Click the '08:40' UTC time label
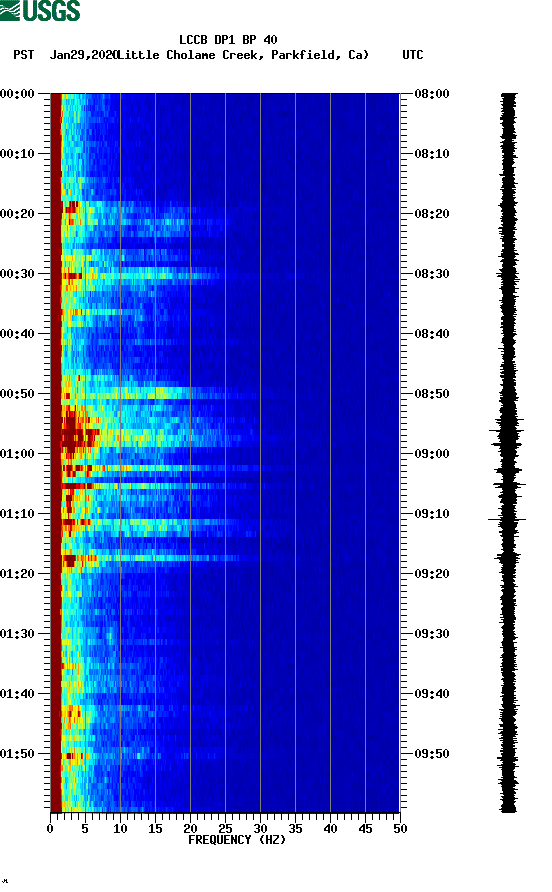The width and height of the screenshot is (552, 892). click(x=432, y=334)
